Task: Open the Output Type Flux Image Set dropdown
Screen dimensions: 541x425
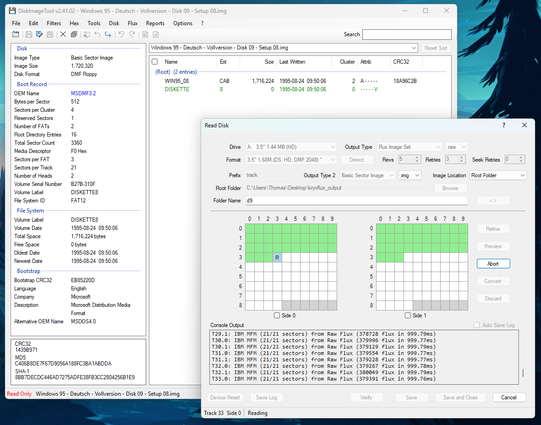Action: [x=409, y=147]
